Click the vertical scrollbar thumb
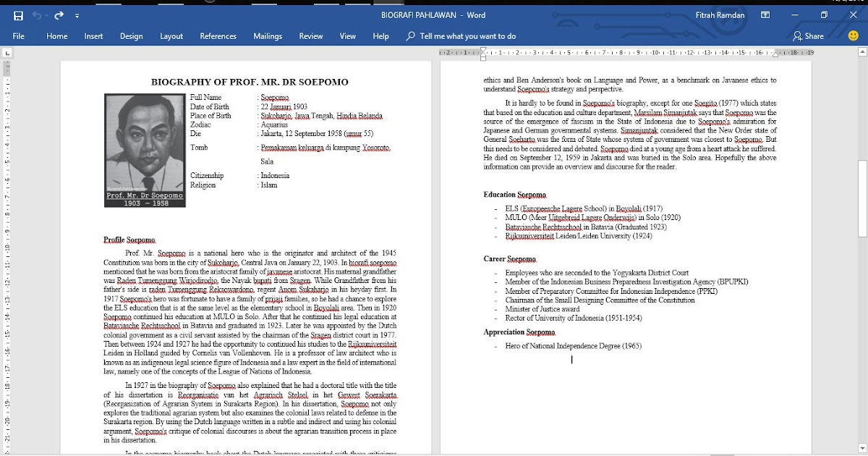This screenshot has width=868, height=456. click(x=861, y=197)
